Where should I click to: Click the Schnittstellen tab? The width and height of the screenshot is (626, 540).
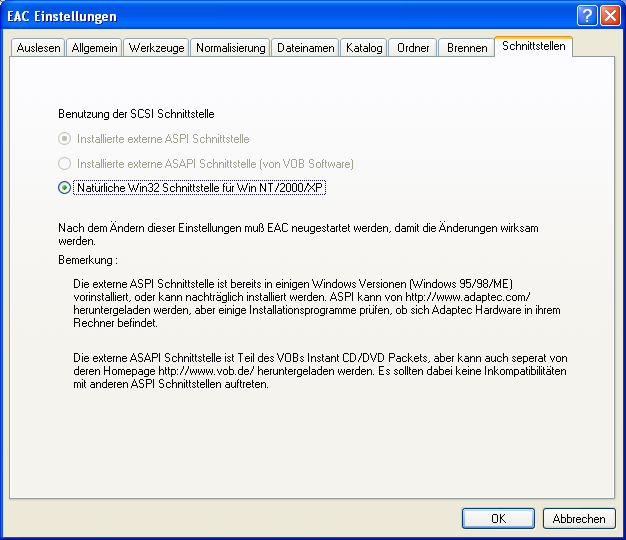click(534, 46)
